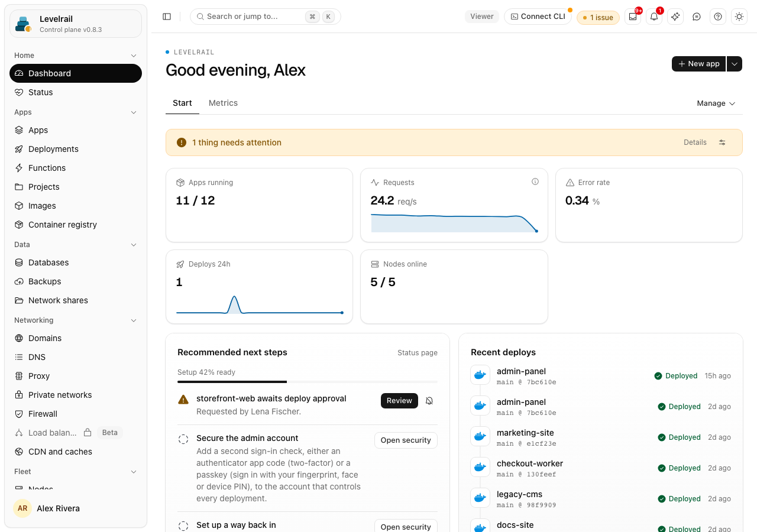Select the Start tab
This screenshot has width=757, height=532.
pyautogui.click(x=182, y=103)
